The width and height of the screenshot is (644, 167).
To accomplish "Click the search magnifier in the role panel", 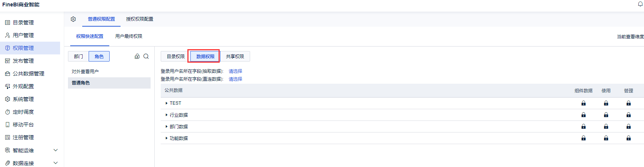I will click(x=146, y=56).
